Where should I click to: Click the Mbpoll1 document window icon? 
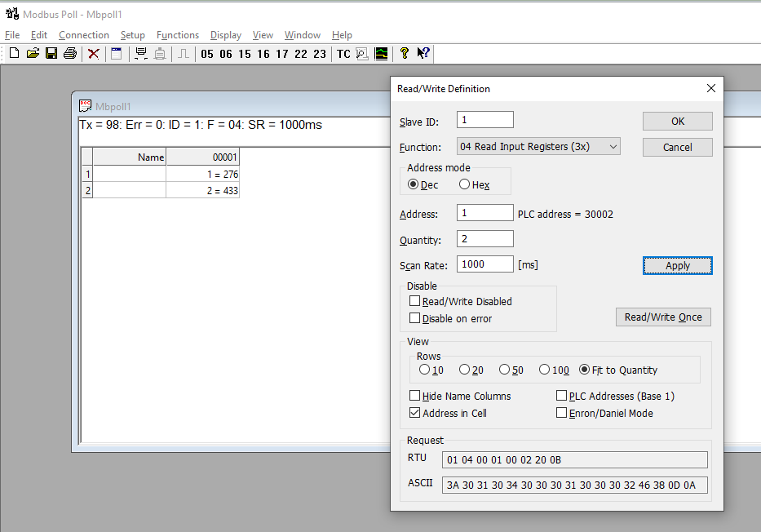pyautogui.click(x=86, y=105)
